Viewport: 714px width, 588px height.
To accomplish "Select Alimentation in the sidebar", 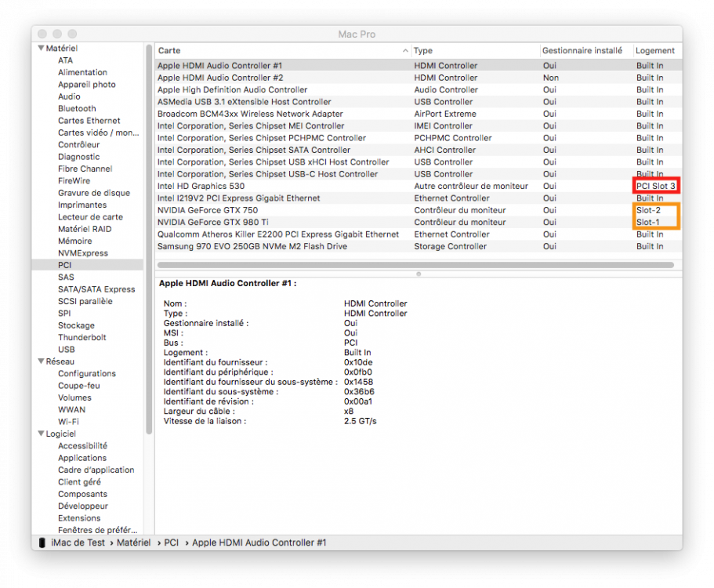I will tap(82, 72).
